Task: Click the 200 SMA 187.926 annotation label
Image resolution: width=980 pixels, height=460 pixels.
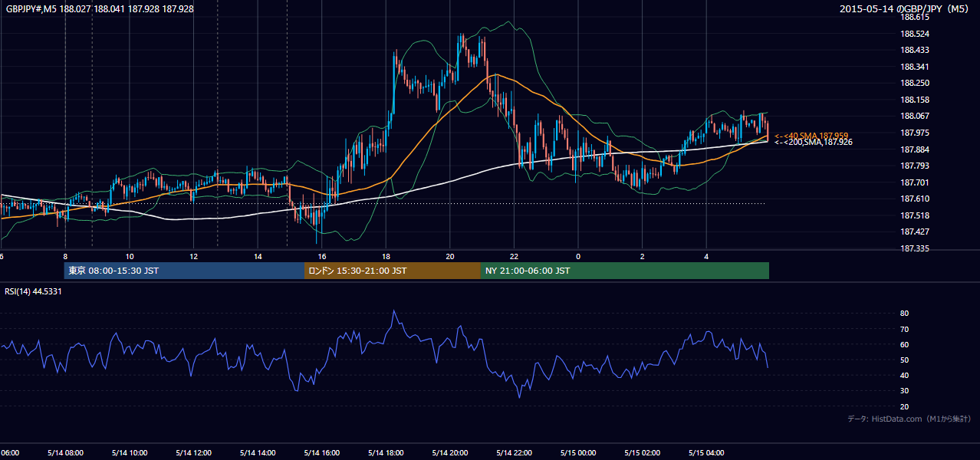Action: tap(813, 142)
